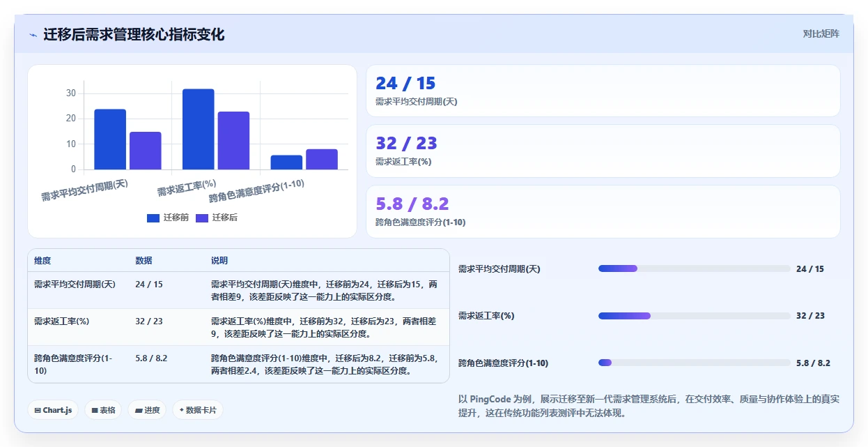Click the 迁移前 bar for 跨角色满意度评分

coord(286,162)
